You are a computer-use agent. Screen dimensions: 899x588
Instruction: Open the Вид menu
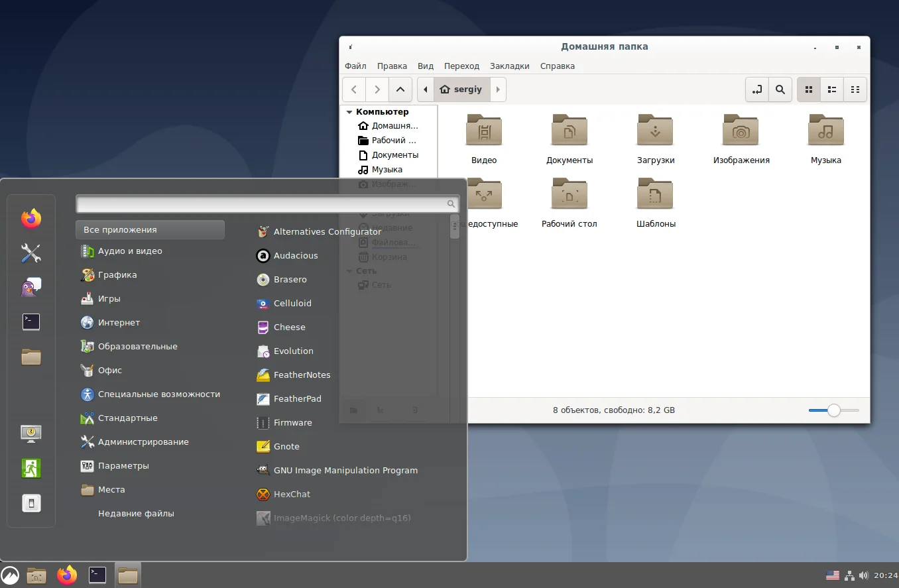point(425,66)
